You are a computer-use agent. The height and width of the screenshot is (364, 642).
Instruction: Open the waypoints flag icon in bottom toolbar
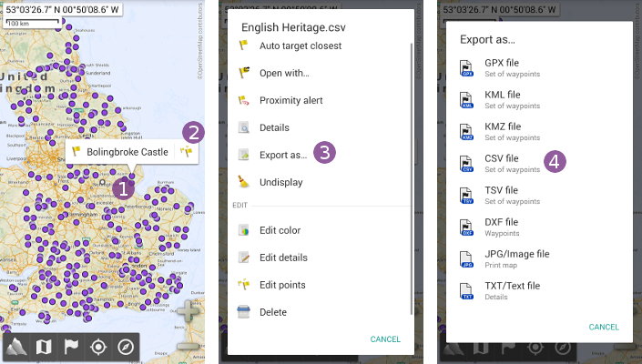tap(71, 348)
